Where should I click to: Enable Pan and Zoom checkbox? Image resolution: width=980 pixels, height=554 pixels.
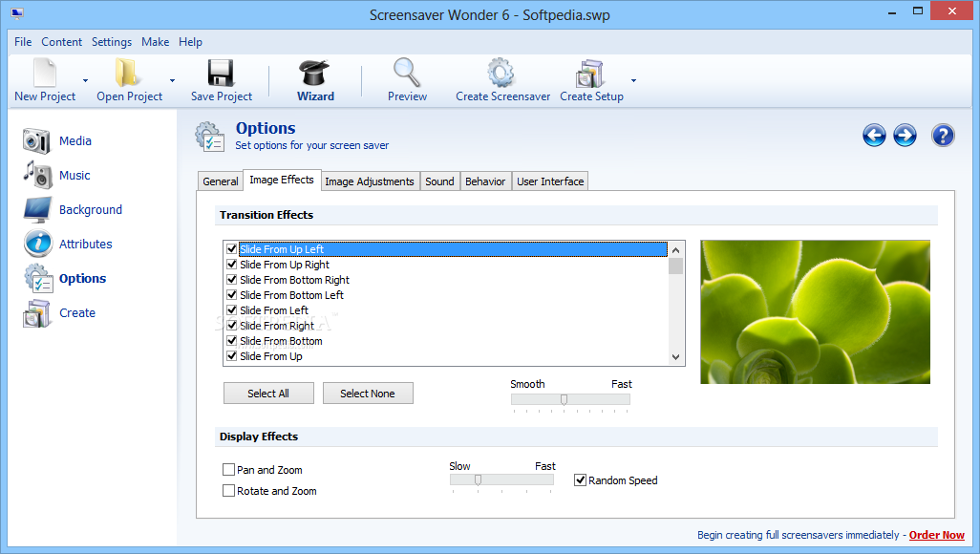[228, 470]
